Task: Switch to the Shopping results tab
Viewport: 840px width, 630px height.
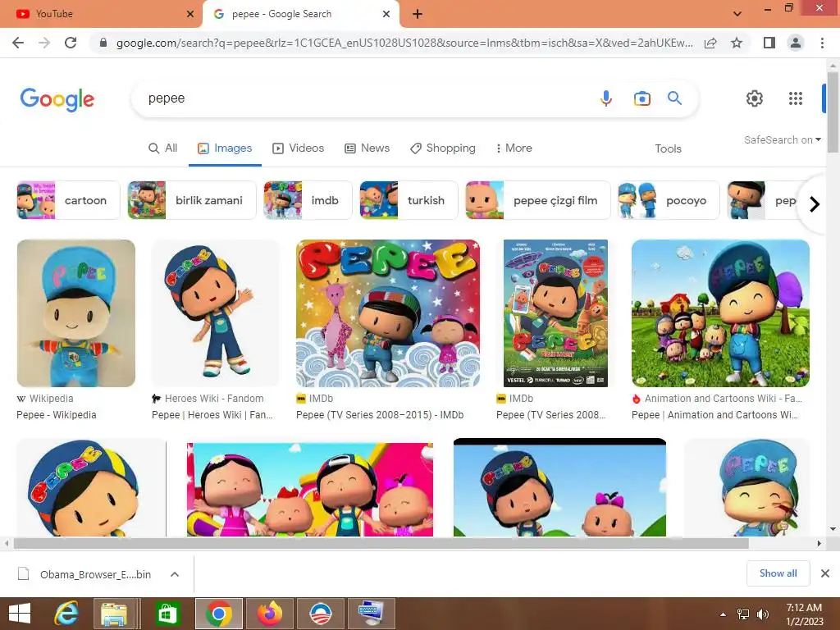Action: pyautogui.click(x=443, y=148)
